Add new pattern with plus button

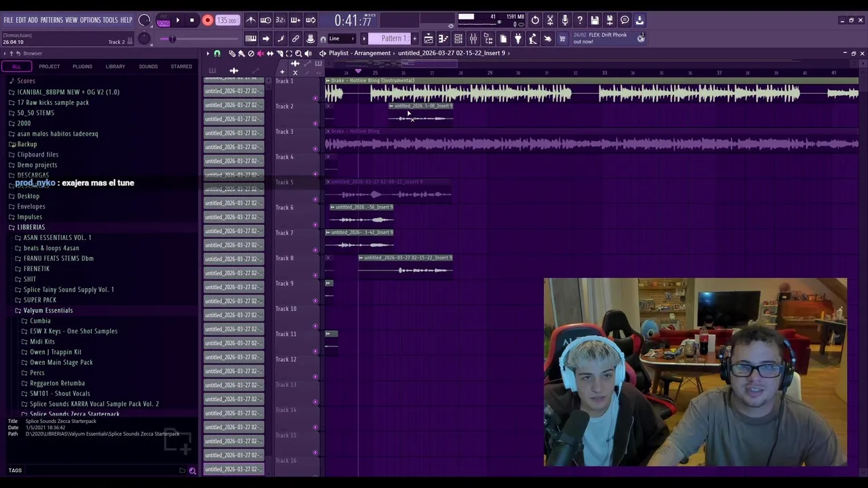(x=414, y=39)
